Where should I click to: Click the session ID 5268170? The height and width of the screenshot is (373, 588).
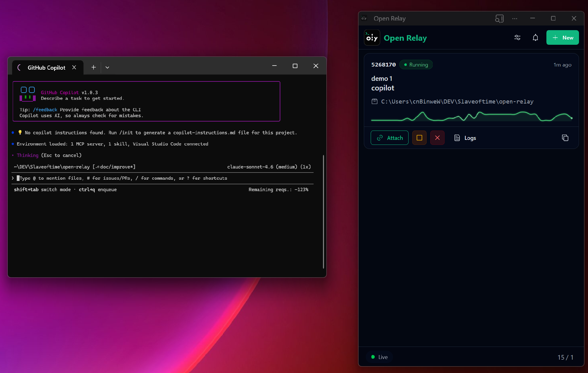pos(383,65)
